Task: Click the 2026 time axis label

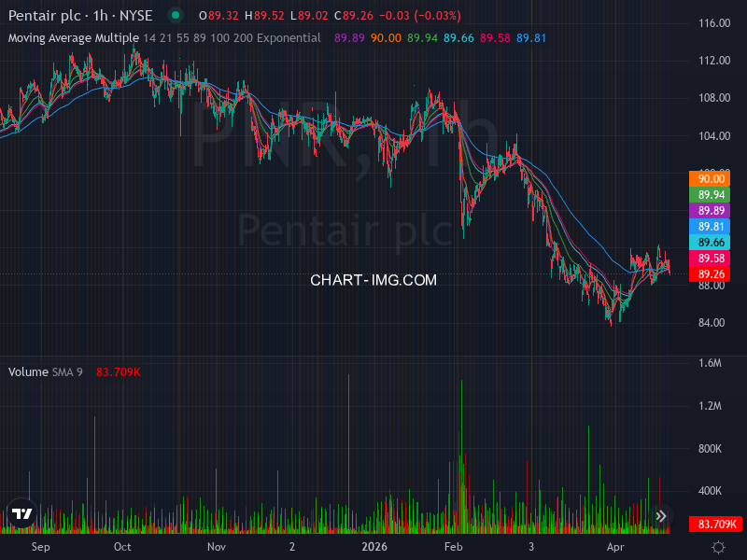Action: [x=374, y=547]
